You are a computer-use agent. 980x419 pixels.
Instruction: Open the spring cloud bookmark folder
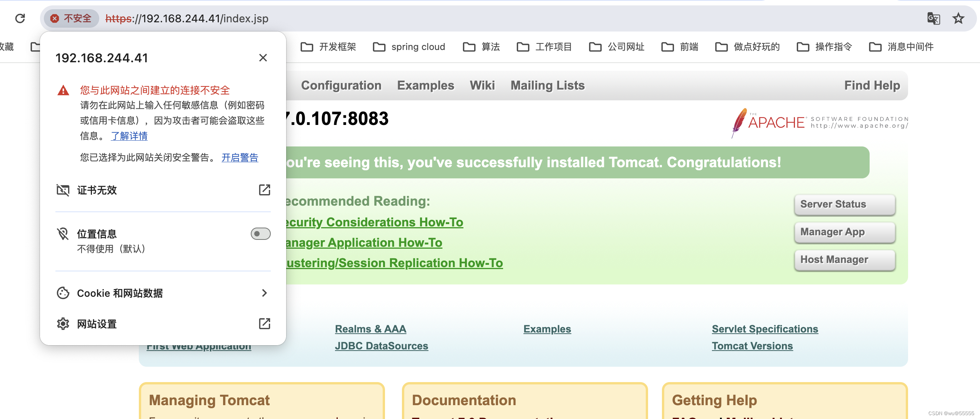pos(409,47)
